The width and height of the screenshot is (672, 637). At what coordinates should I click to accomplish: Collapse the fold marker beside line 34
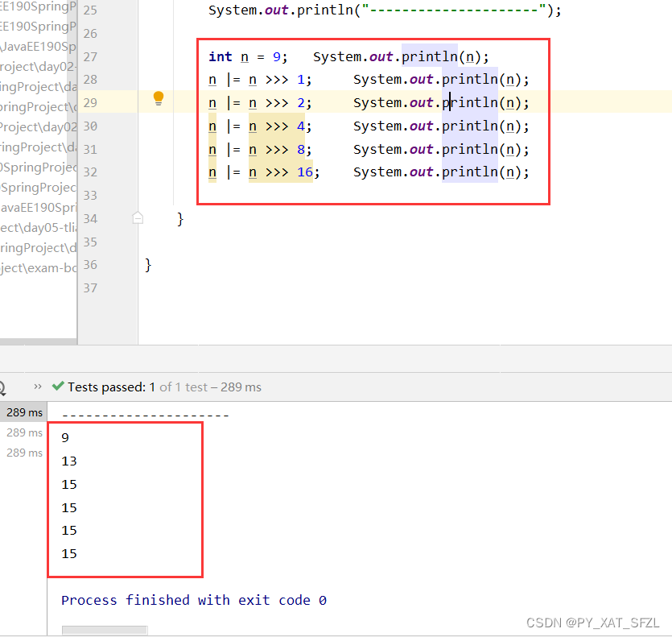(138, 218)
